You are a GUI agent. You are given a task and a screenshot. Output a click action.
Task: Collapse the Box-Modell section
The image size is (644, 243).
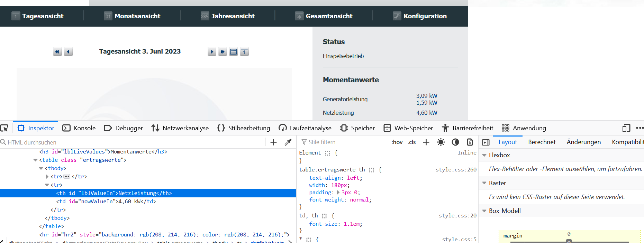484,211
